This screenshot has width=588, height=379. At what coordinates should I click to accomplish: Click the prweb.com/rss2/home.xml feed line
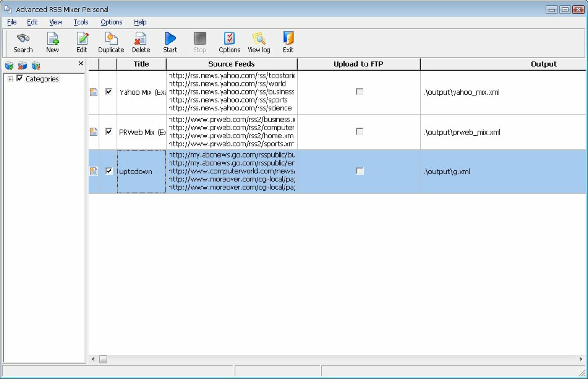click(x=232, y=135)
